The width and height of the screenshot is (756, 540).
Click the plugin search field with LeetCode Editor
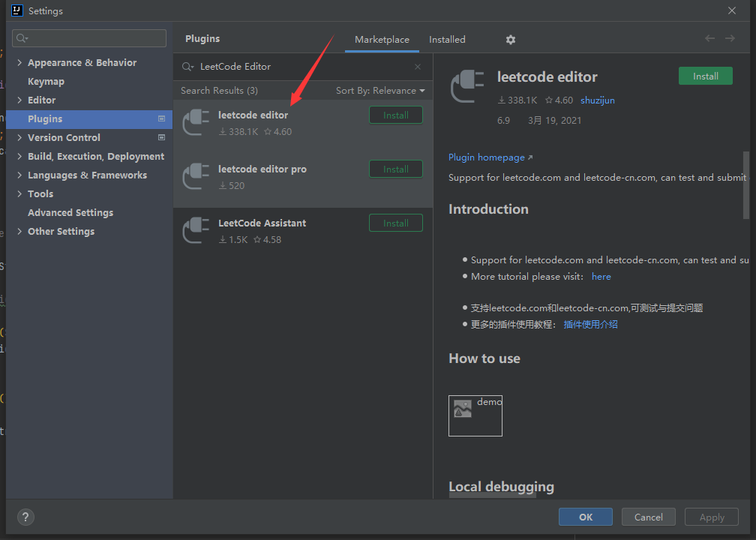[303, 67]
